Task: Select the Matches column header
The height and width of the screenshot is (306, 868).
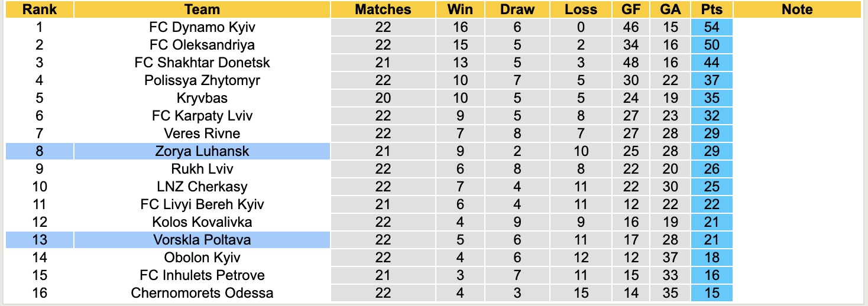Action: (x=383, y=9)
